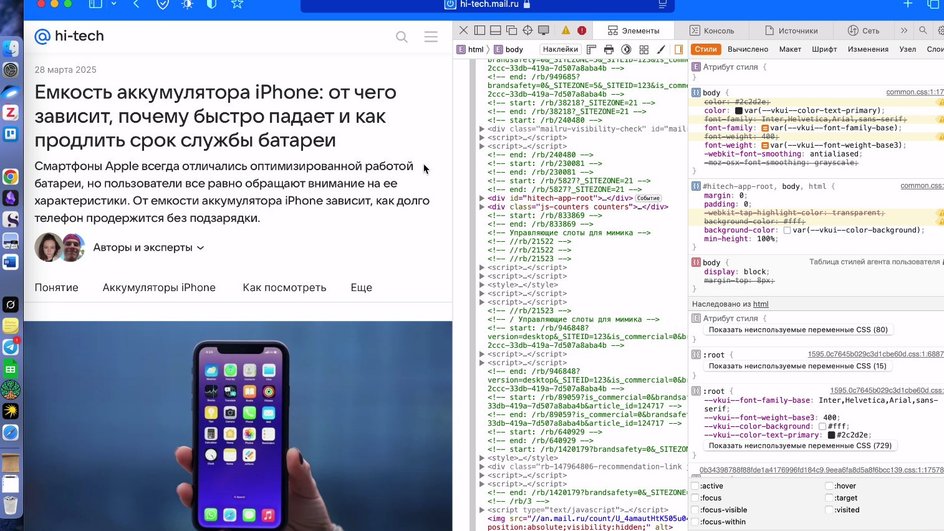The width and height of the screenshot is (944, 531).
Task: Dock the inspector to the bottom of the window
Action: 495,30
